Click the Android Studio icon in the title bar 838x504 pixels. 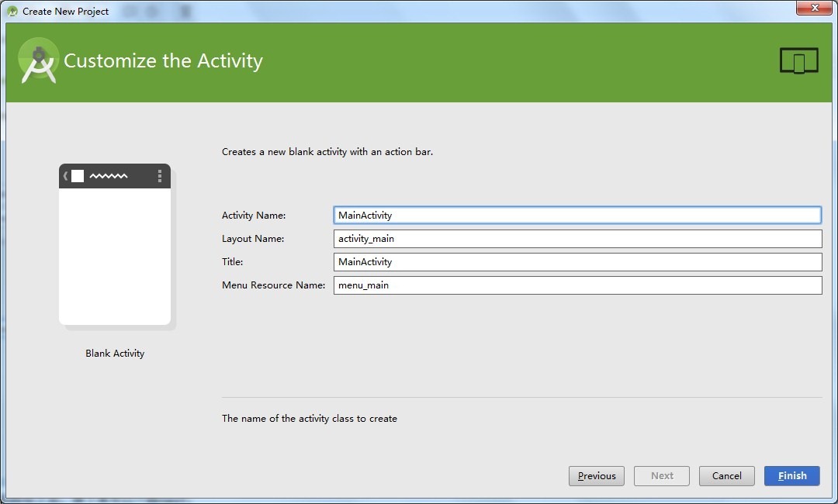(x=12, y=11)
